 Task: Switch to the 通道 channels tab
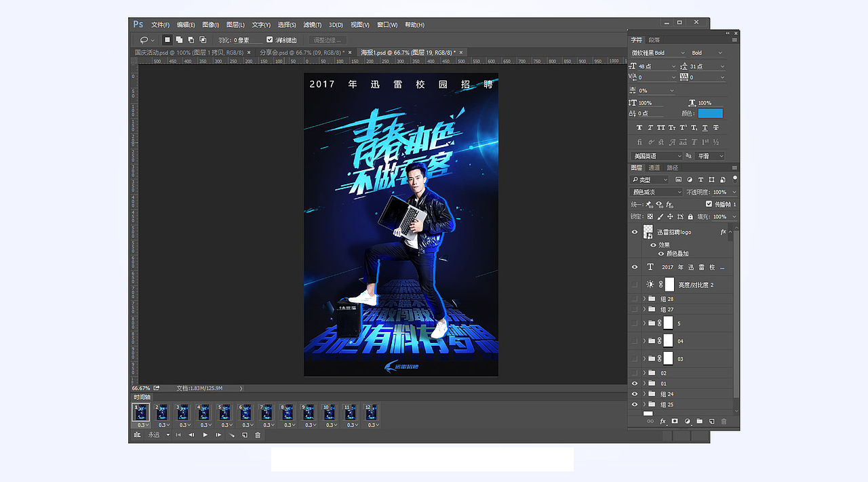(x=654, y=167)
